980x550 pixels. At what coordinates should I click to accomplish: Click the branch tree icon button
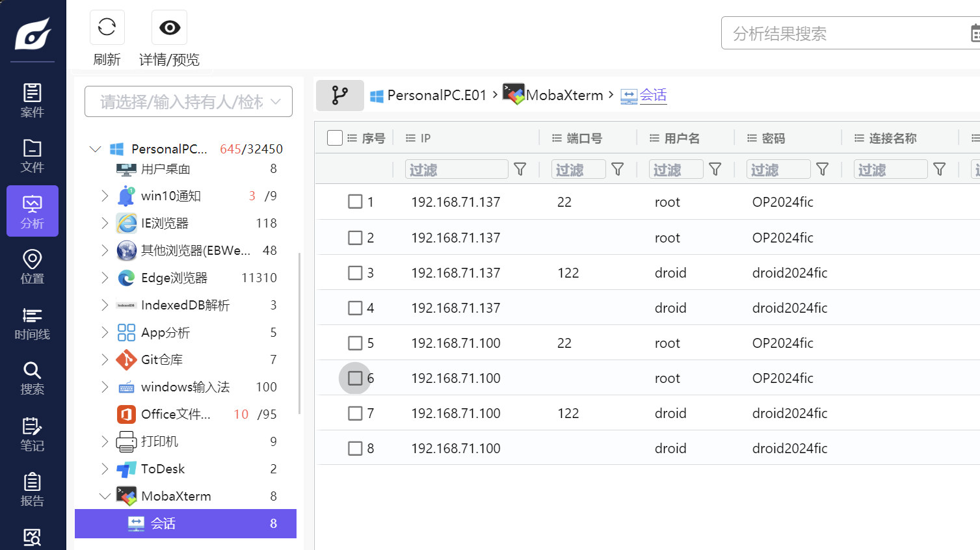coord(339,96)
